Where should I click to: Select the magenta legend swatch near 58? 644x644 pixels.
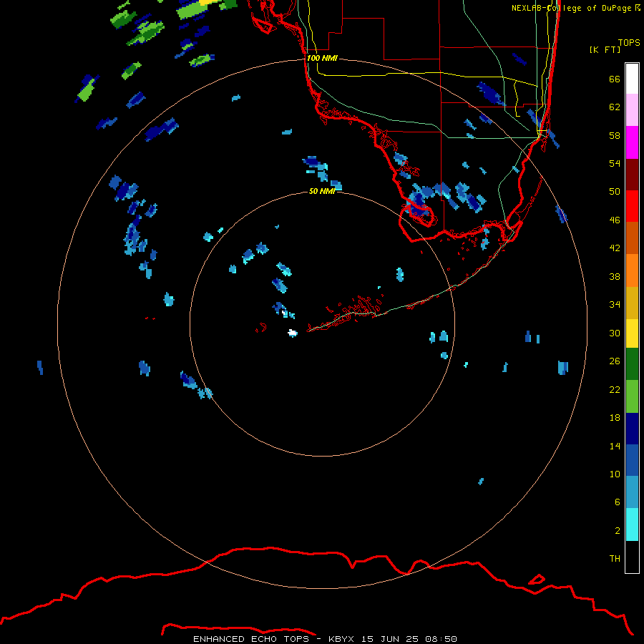632,142
